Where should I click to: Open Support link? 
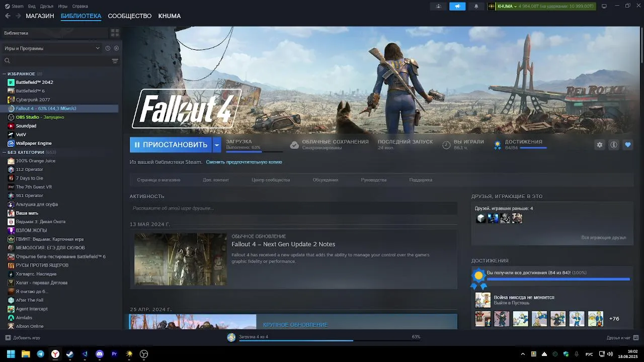pyautogui.click(x=421, y=180)
